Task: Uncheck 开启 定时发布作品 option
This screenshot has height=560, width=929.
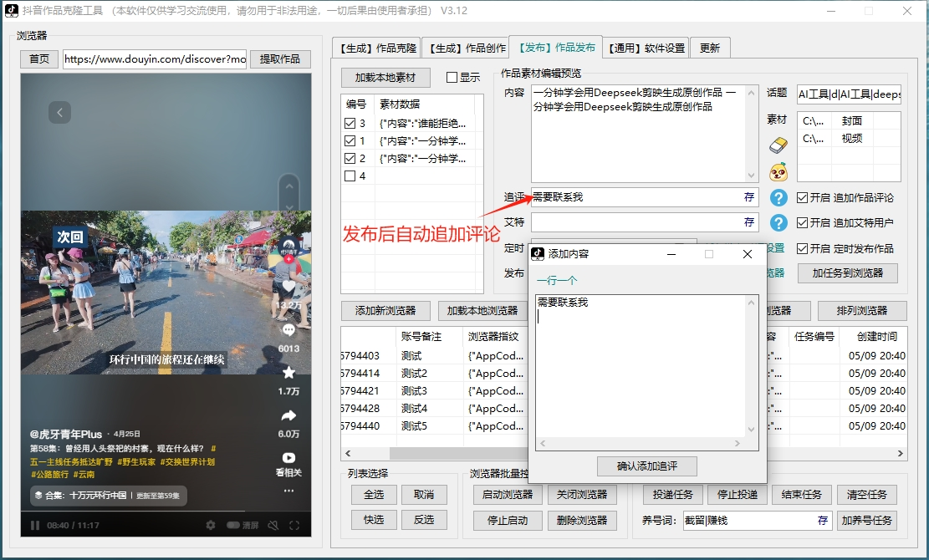Action: point(802,248)
